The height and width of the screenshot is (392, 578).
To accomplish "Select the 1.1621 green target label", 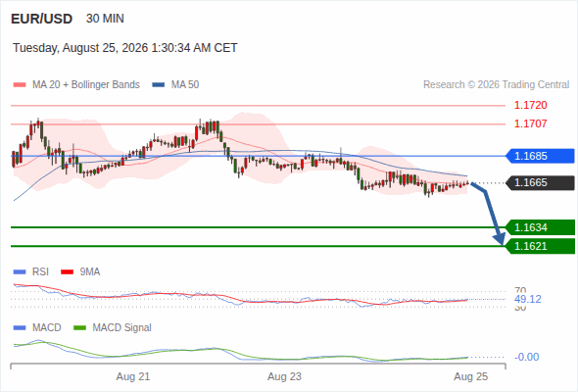I will (x=540, y=246).
